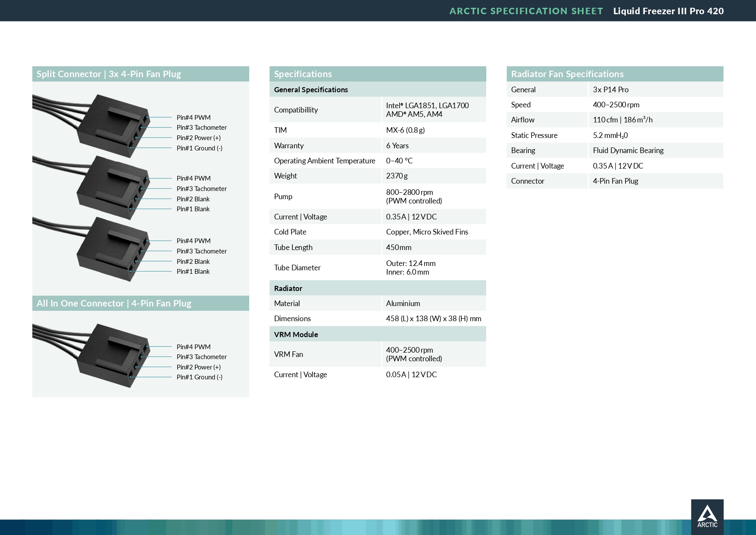Select the 'Fluid Dynamic Bearing' value
Image resolution: width=756 pixels, height=535 pixels.
click(628, 150)
